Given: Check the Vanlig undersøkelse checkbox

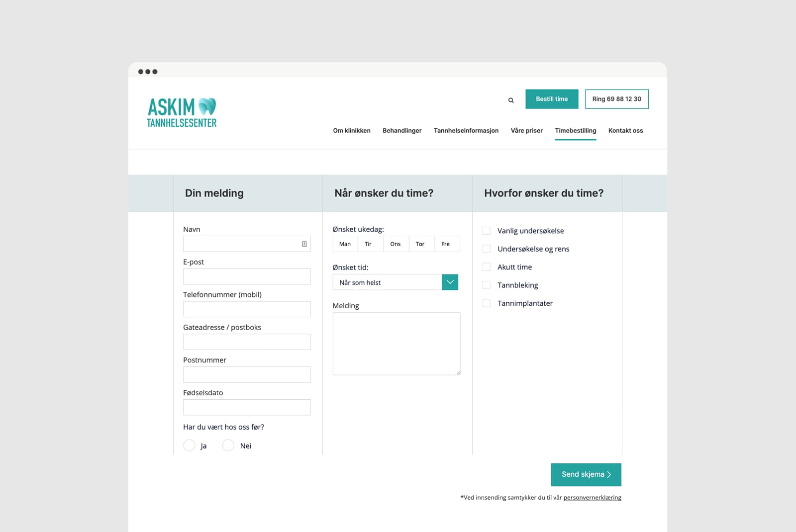Looking at the screenshot, I should tap(487, 231).
